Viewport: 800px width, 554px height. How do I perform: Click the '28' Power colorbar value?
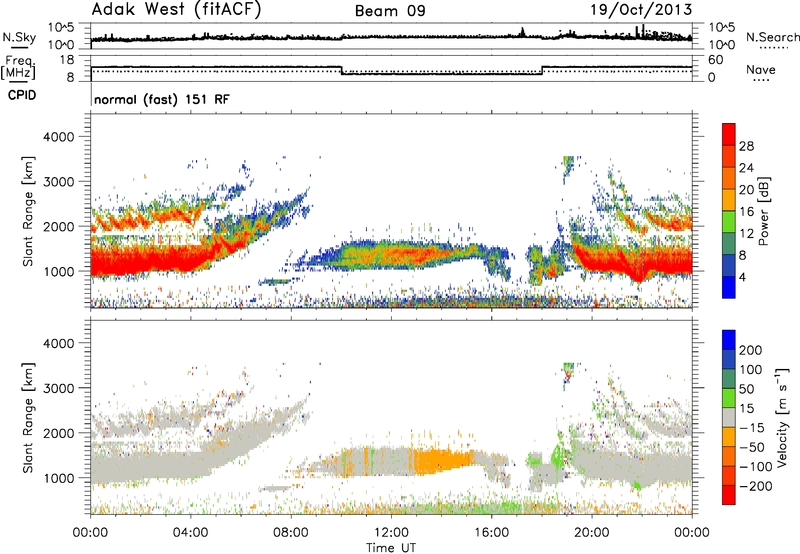coord(746,146)
